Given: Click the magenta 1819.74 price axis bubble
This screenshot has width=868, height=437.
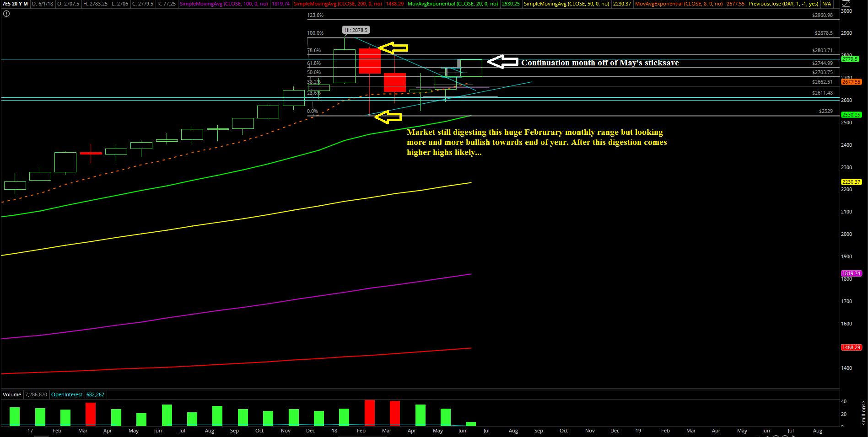Looking at the screenshot, I should click(851, 273).
